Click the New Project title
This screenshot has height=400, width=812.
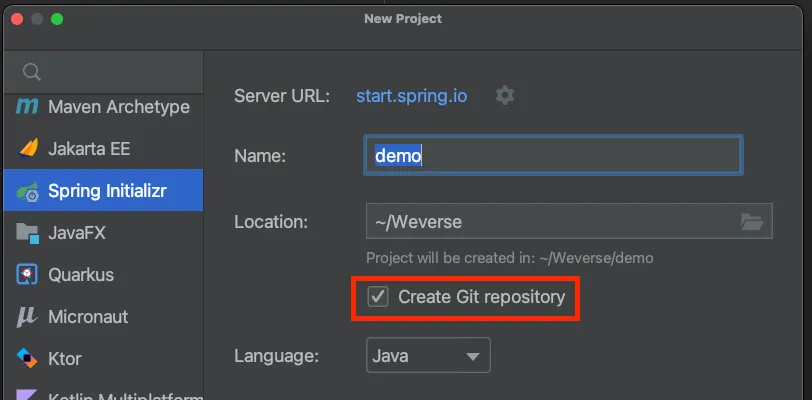point(403,19)
